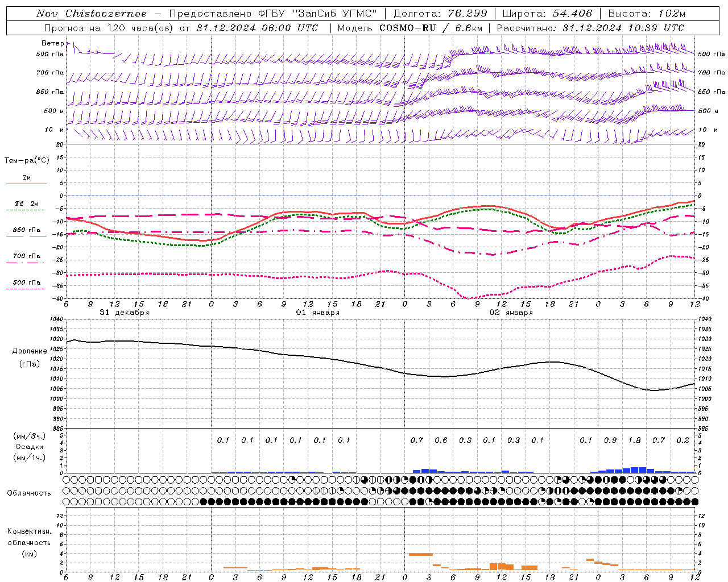
Task: Click the Широта: 54.406 latitude value
Action: pyautogui.click(x=547, y=14)
